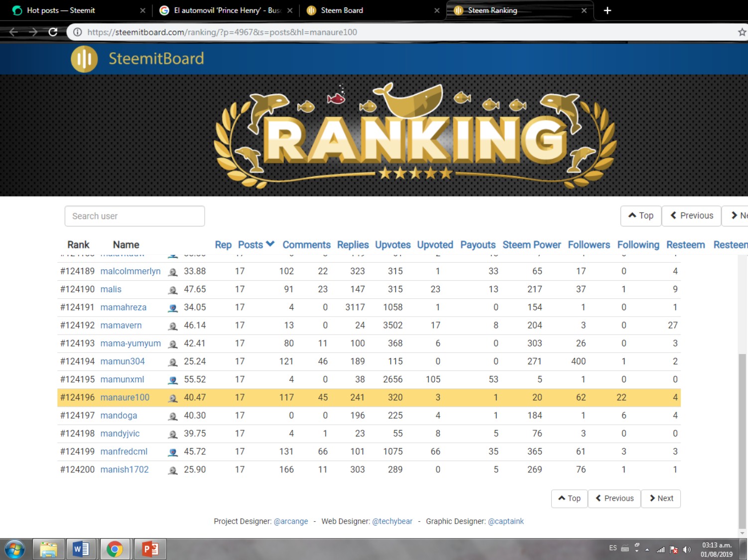Toggle the Posts column sort arrow
The image size is (748, 560).
[x=270, y=244]
